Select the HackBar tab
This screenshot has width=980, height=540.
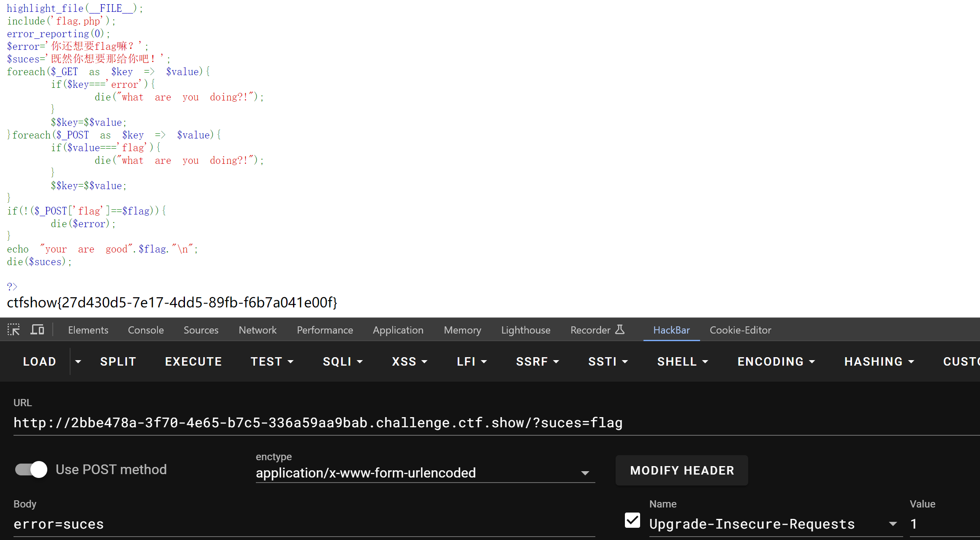[x=671, y=330]
